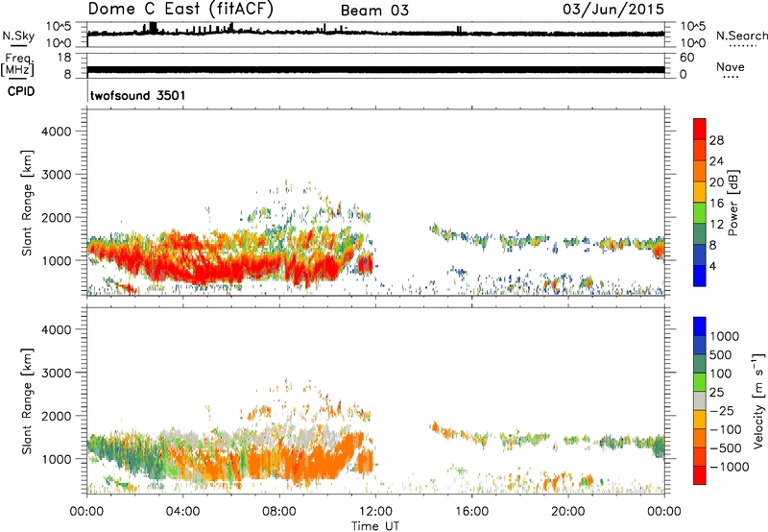The width and height of the screenshot is (768, 532).
Task: Click the 2000 tick of velocity panel
Action: pyautogui.click(x=57, y=416)
